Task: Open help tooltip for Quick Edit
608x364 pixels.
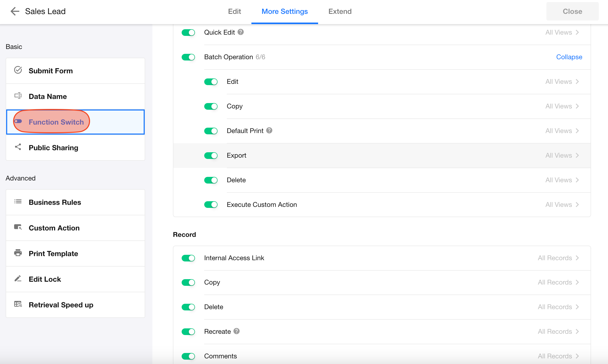Action: [240, 32]
